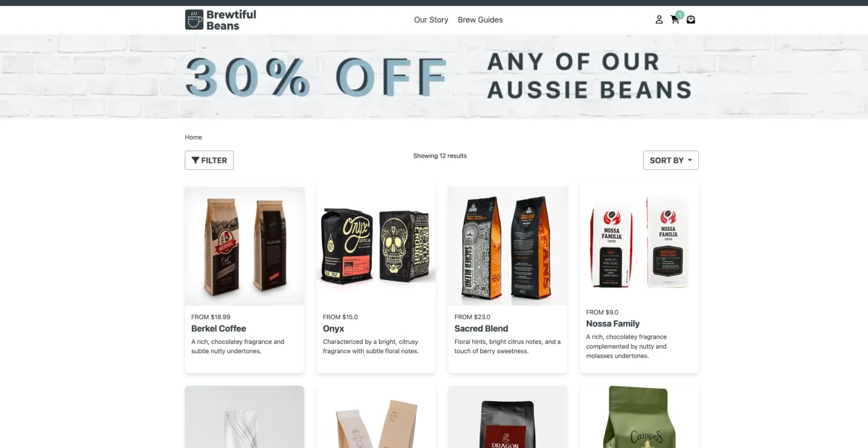Click the envelope contact icon
Viewport: 868px width, 448px height.
coord(691,20)
